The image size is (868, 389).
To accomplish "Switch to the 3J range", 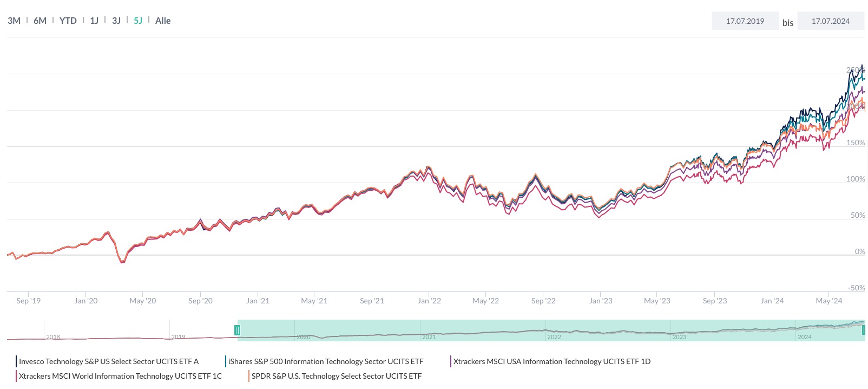I will 116,21.
